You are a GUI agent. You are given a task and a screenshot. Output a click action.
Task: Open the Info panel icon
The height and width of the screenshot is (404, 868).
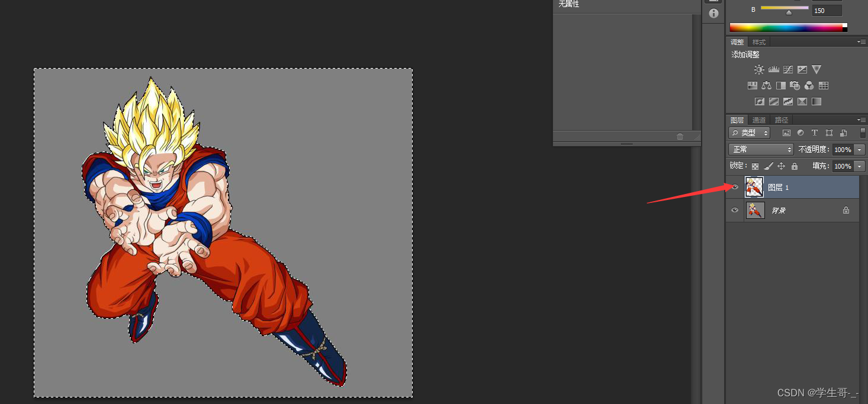click(713, 13)
